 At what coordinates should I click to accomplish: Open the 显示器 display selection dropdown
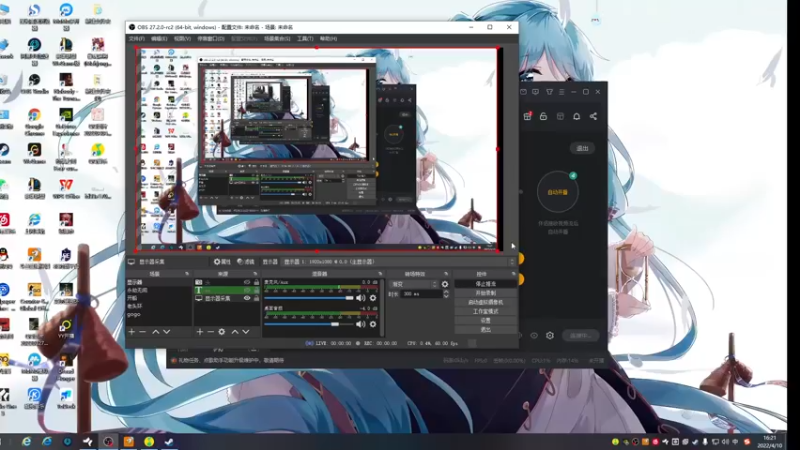coord(399,262)
